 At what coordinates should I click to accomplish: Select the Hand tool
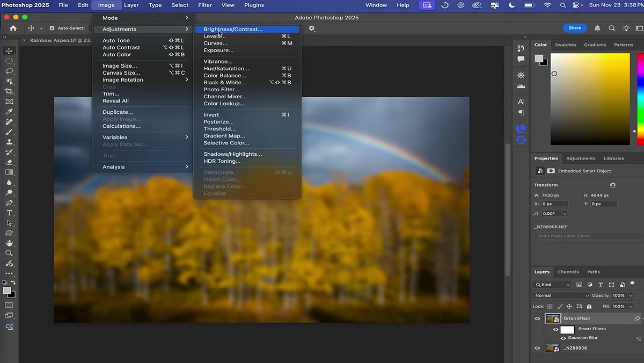click(x=9, y=243)
